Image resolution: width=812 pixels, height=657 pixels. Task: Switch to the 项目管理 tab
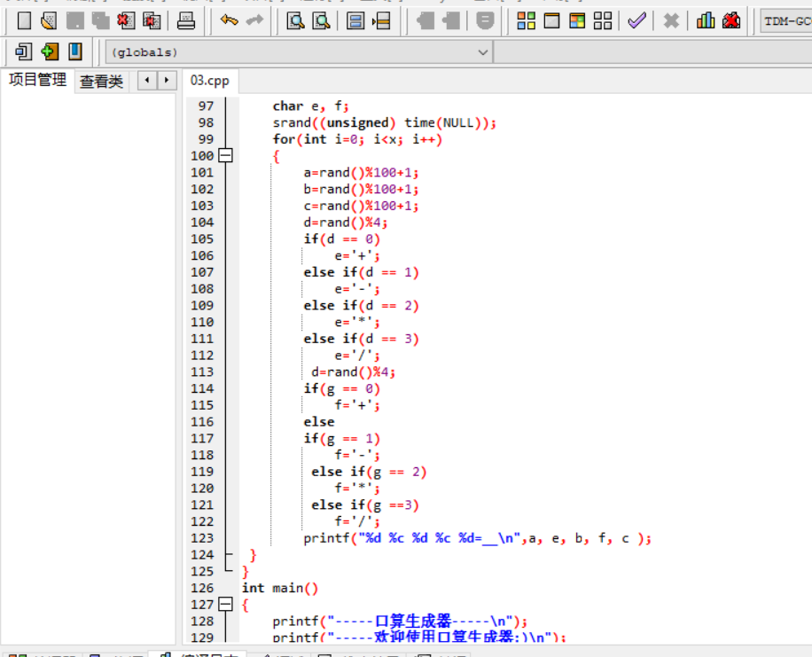tap(37, 81)
